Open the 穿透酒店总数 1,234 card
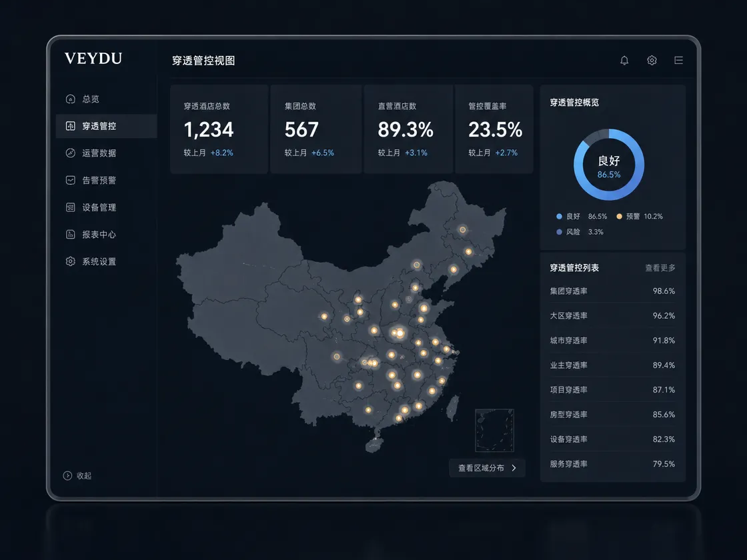This screenshot has width=747, height=560. pos(219,129)
